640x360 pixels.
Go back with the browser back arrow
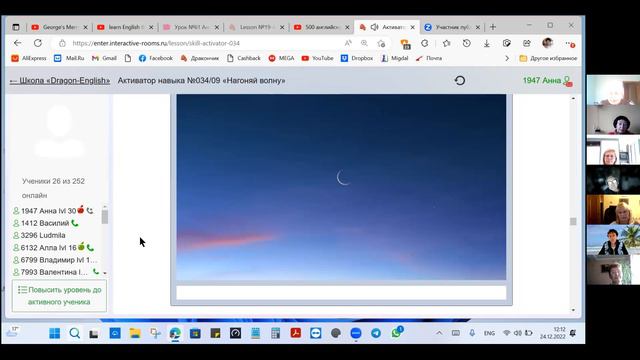pyautogui.click(x=18, y=43)
